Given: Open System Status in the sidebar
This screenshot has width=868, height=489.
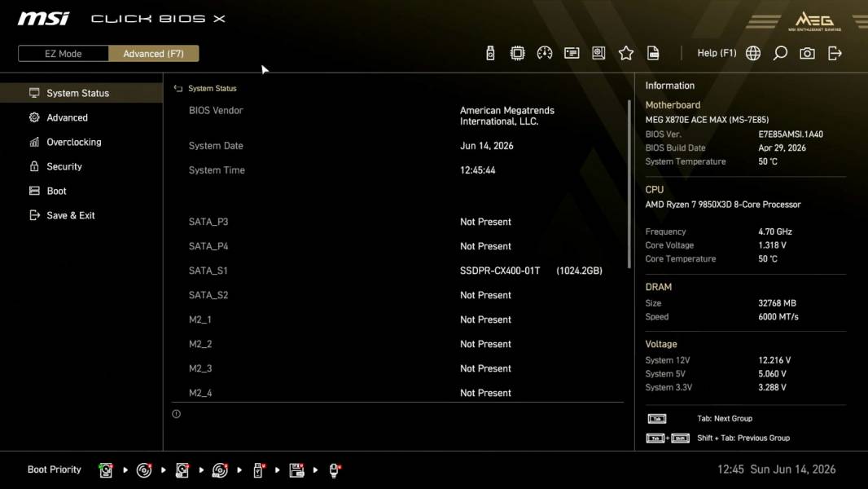Looking at the screenshot, I should pyautogui.click(x=81, y=93).
